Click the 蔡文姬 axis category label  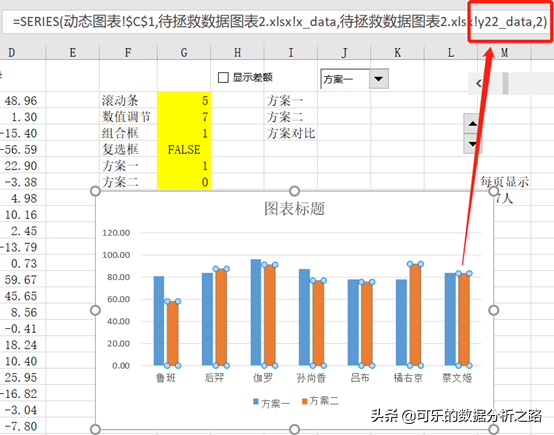click(457, 378)
